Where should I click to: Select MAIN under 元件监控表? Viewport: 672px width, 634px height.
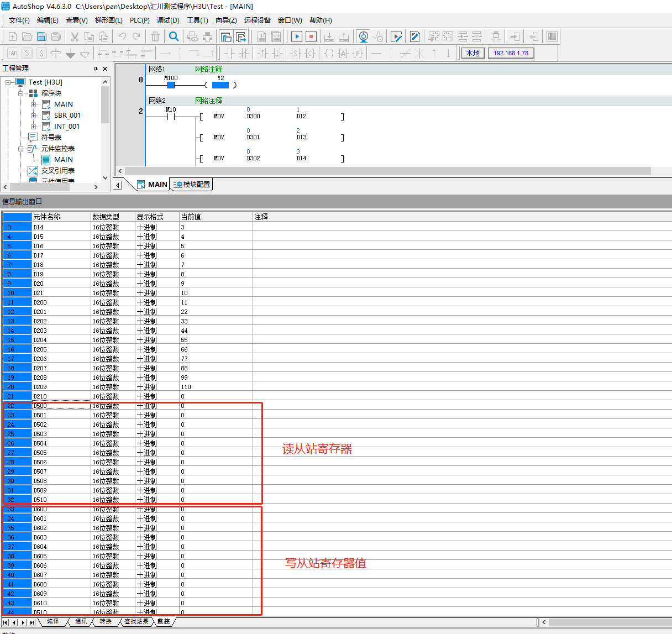coord(64,160)
